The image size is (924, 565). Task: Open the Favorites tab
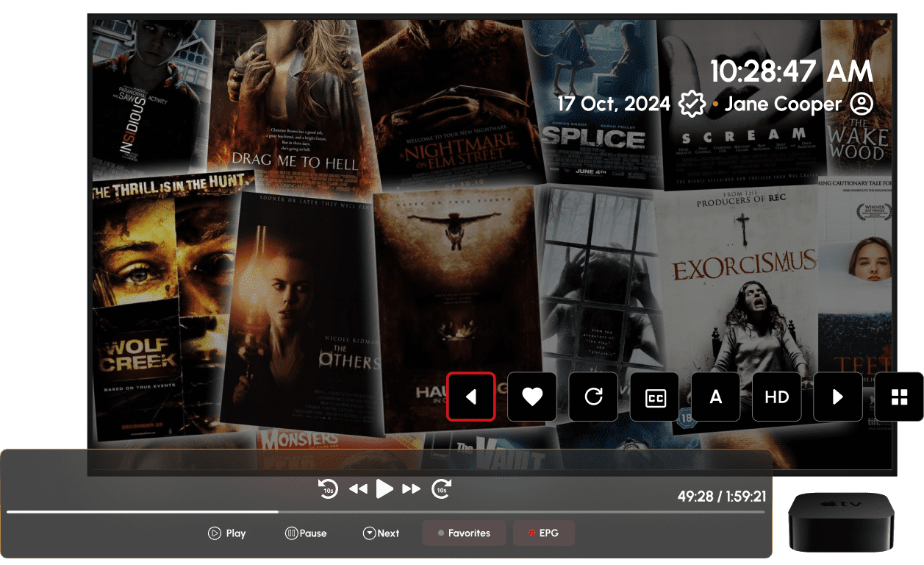(x=463, y=533)
